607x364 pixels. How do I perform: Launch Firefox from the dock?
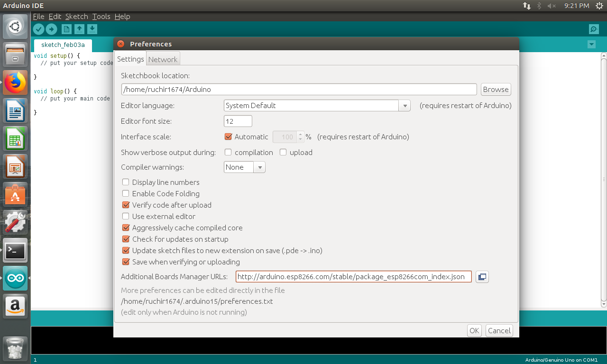(x=16, y=83)
